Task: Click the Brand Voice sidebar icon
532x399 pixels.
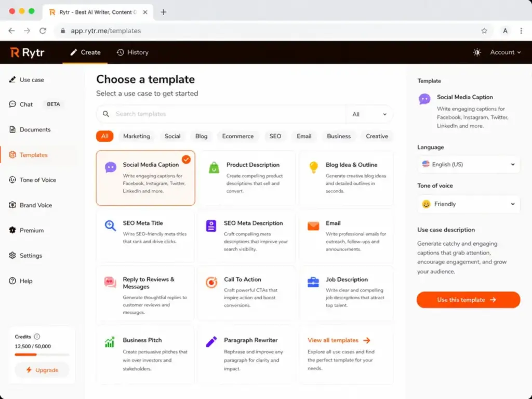Action: click(12, 205)
